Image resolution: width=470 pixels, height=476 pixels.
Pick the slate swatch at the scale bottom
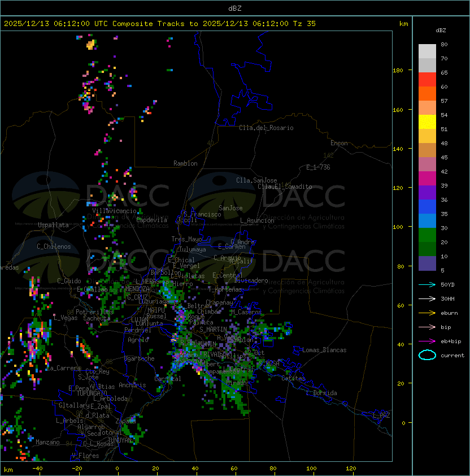pyautogui.click(x=427, y=263)
